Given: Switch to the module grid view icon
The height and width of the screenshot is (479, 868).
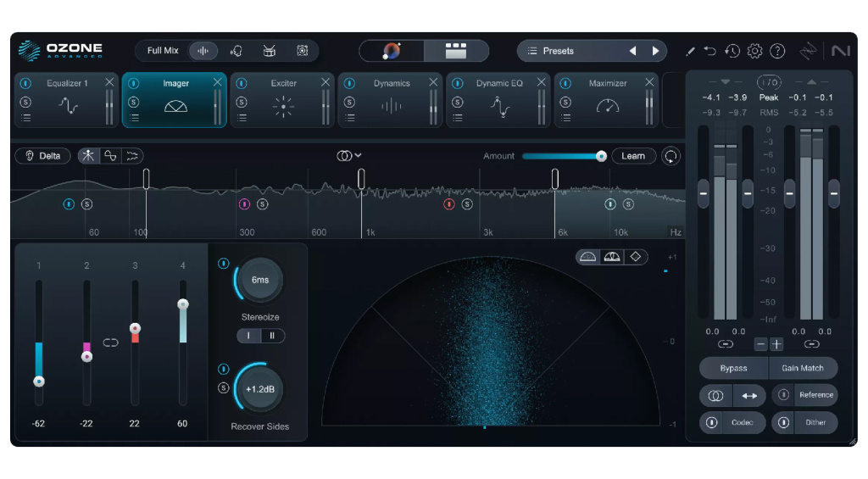Looking at the screenshot, I should point(455,51).
